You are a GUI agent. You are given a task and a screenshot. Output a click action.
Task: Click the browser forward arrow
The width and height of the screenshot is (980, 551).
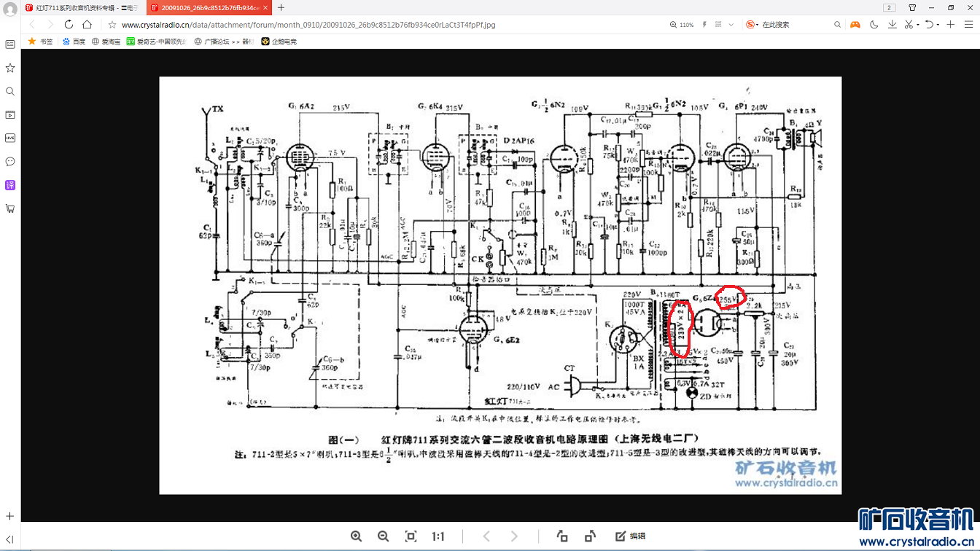coord(50,25)
